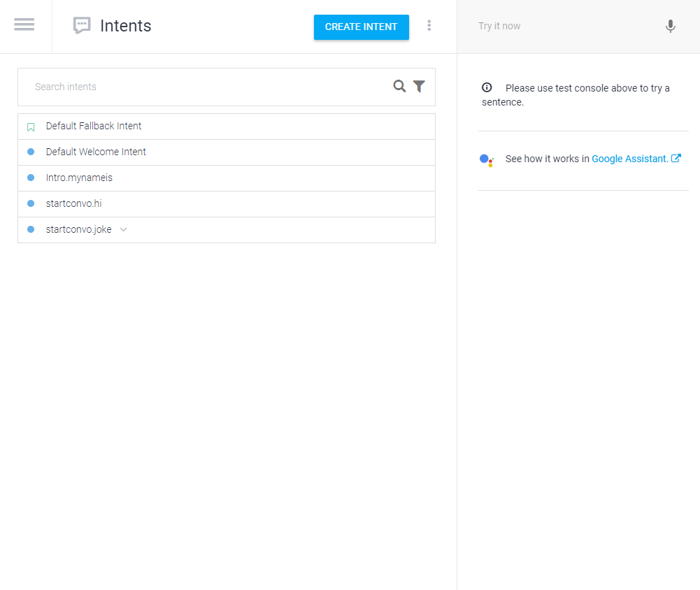Click the Try it now input box
This screenshot has height=590, width=700.
[559, 27]
